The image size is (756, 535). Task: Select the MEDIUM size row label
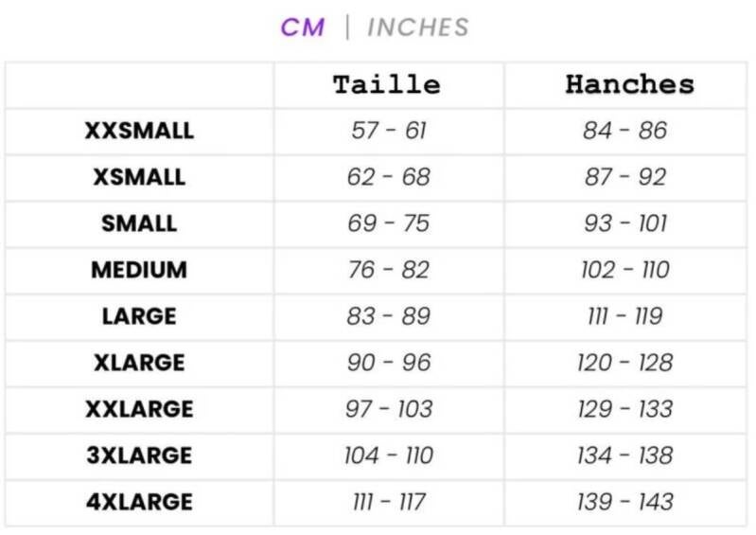tap(139, 270)
